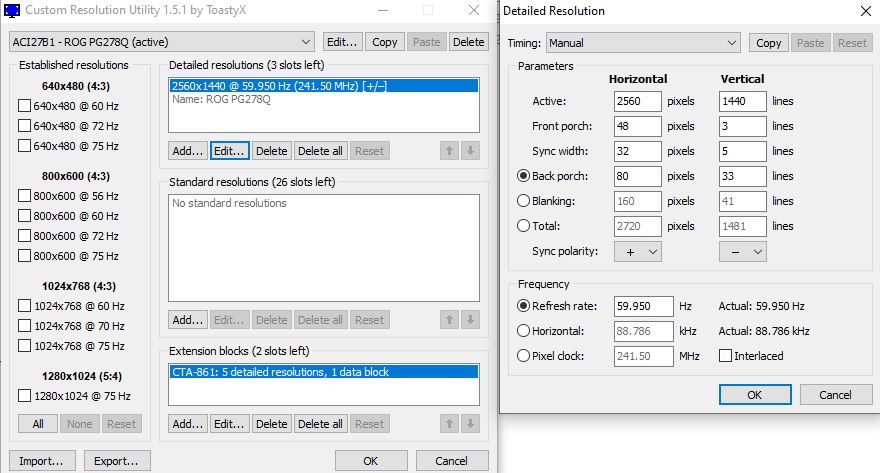Add a new standard resolution
The width and height of the screenshot is (880, 473).
click(187, 320)
